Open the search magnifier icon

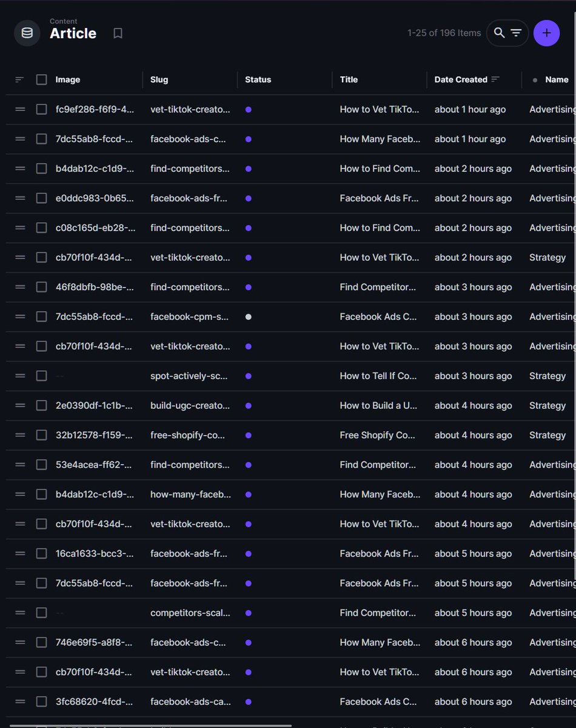coord(499,33)
